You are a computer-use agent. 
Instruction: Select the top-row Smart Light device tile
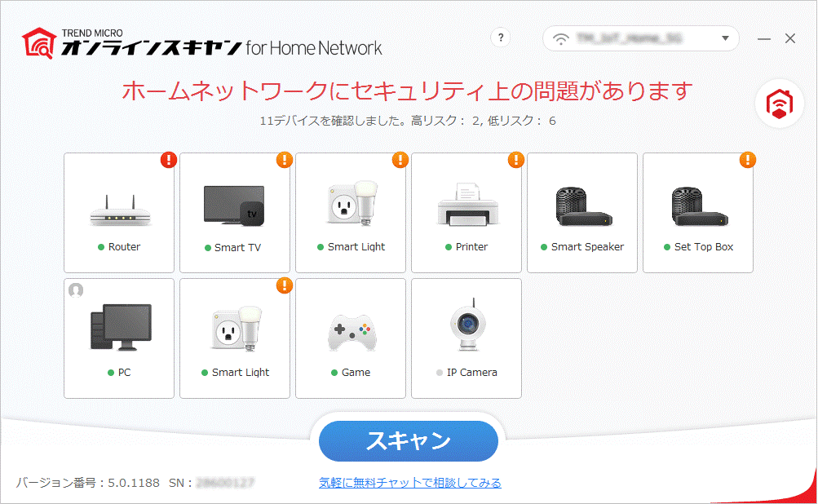tap(351, 213)
